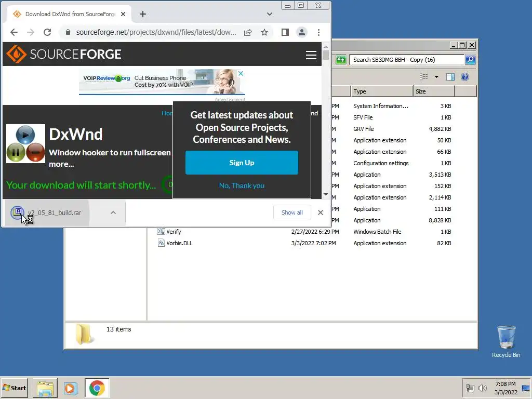The height and width of the screenshot is (399, 532).
Task: Select System Information file row
Action: coord(402,106)
